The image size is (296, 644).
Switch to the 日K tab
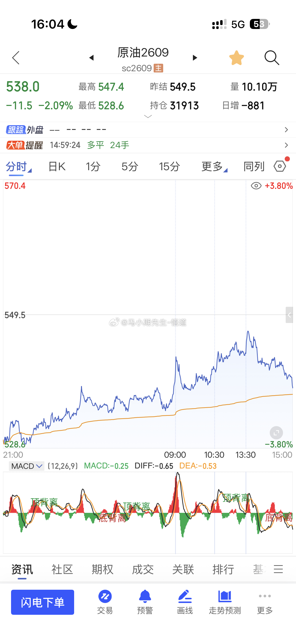57,167
